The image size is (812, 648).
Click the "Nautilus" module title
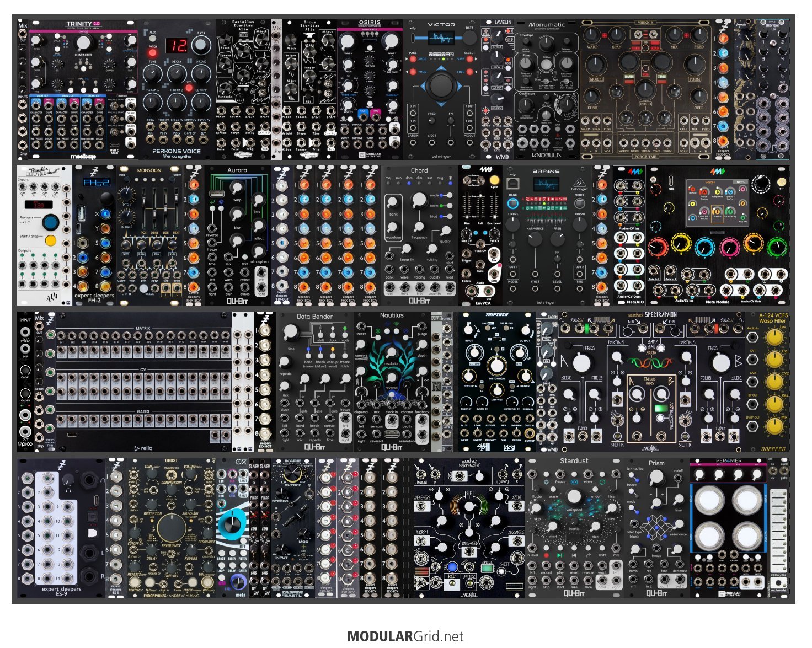click(392, 315)
